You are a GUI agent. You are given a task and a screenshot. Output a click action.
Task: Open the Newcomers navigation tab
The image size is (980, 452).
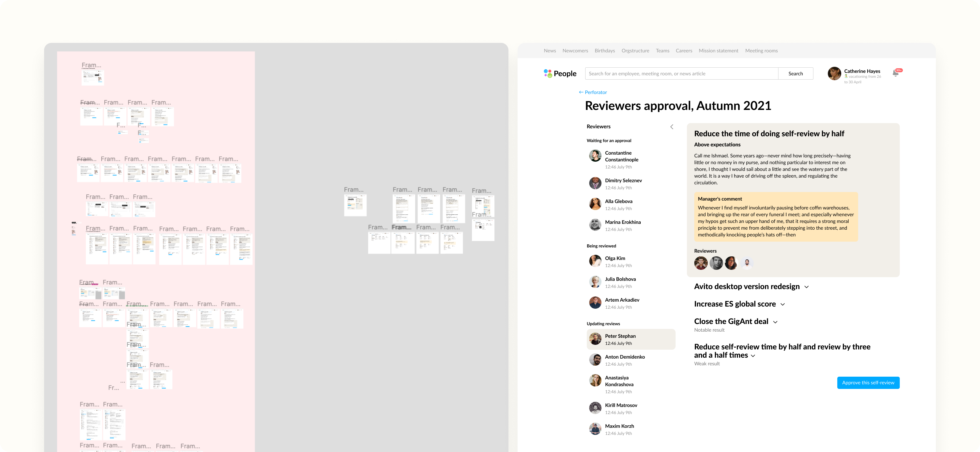(575, 51)
